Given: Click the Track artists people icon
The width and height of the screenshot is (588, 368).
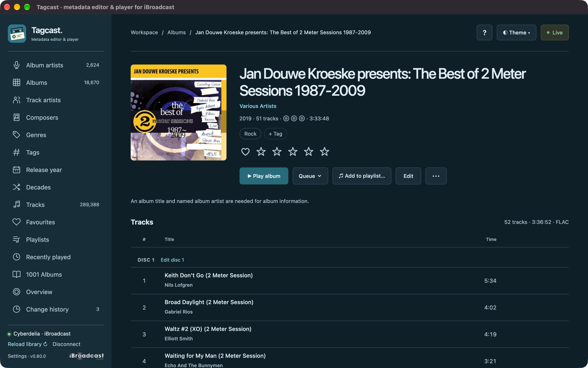Looking at the screenshot, I should point(16,100).
